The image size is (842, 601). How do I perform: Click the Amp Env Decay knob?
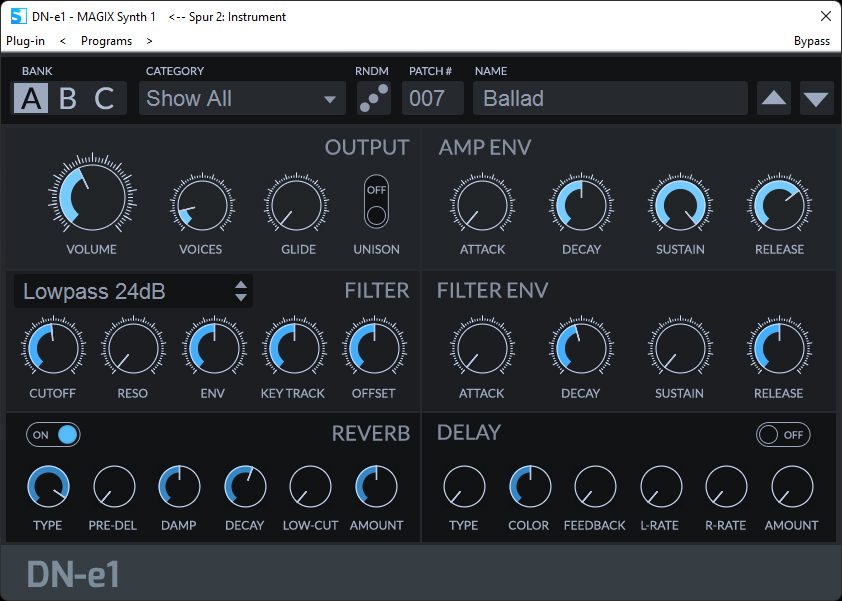[581, 205]
